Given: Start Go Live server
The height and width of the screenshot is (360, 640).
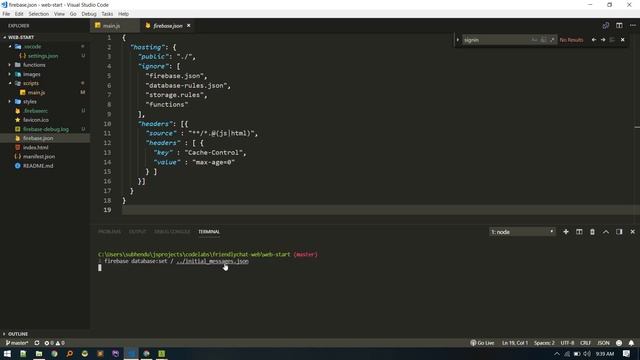Looking at the screenshot, I should tap(482, 343).
